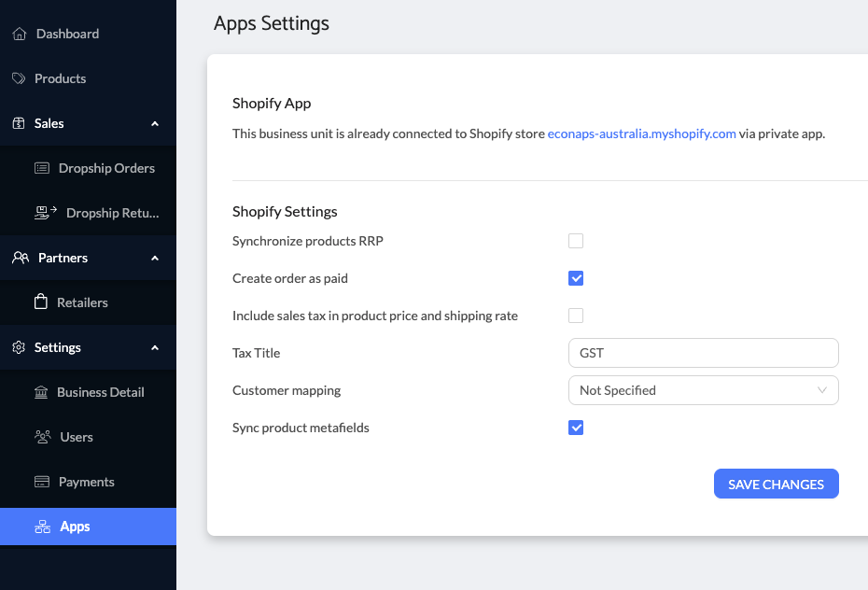The image size is (868, 590).
Task: Open the econaps-australia.myshopify.com link
Action: (x=641, y=133)
